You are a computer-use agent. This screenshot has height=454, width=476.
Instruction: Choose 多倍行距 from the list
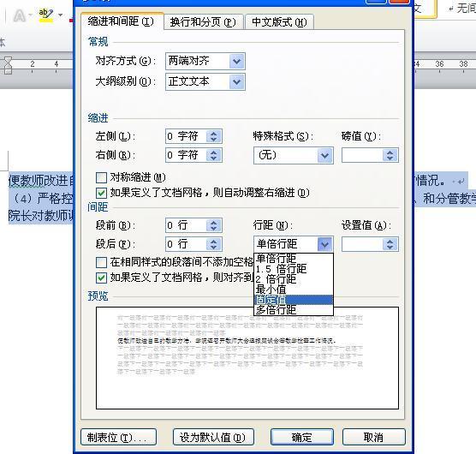click(294, 310)
